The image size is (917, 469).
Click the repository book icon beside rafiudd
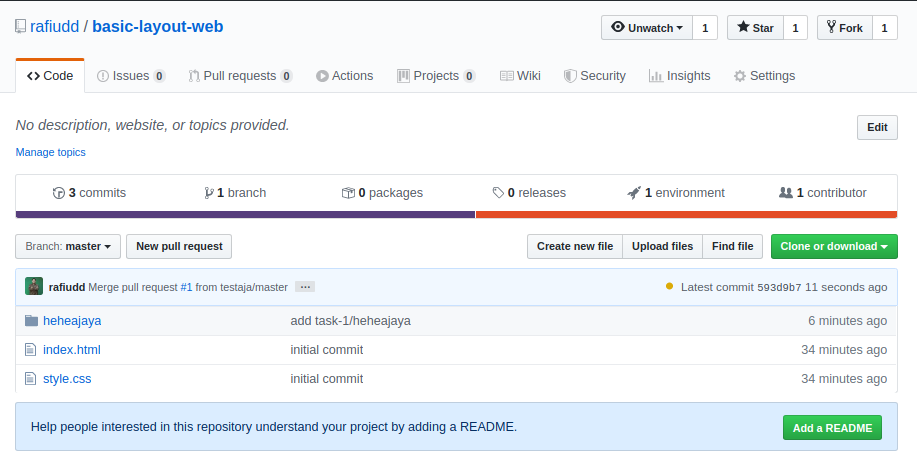(20, 27)
